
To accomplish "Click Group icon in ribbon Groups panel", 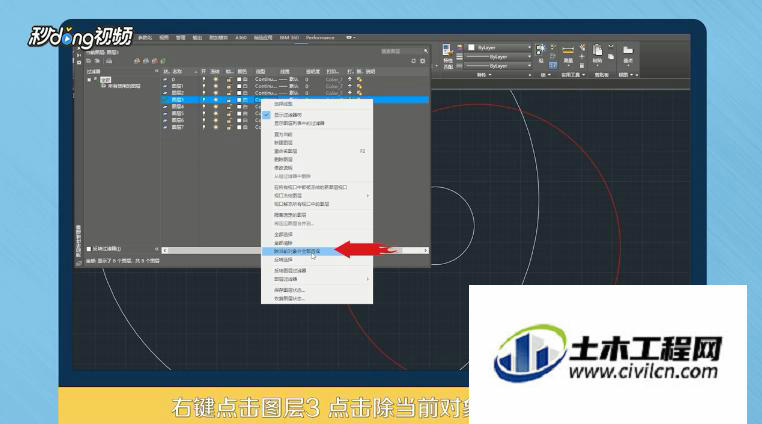I will [x=540, y=49].
